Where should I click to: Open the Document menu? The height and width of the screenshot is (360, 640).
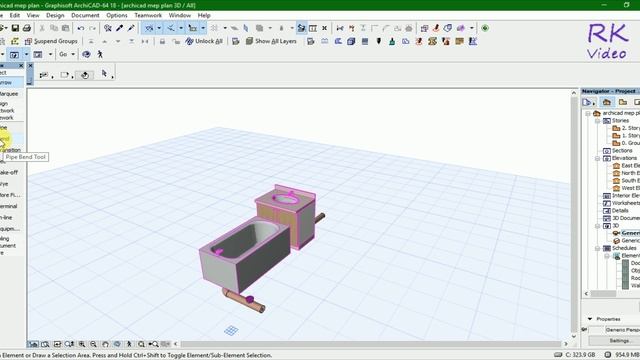point(85,15)
